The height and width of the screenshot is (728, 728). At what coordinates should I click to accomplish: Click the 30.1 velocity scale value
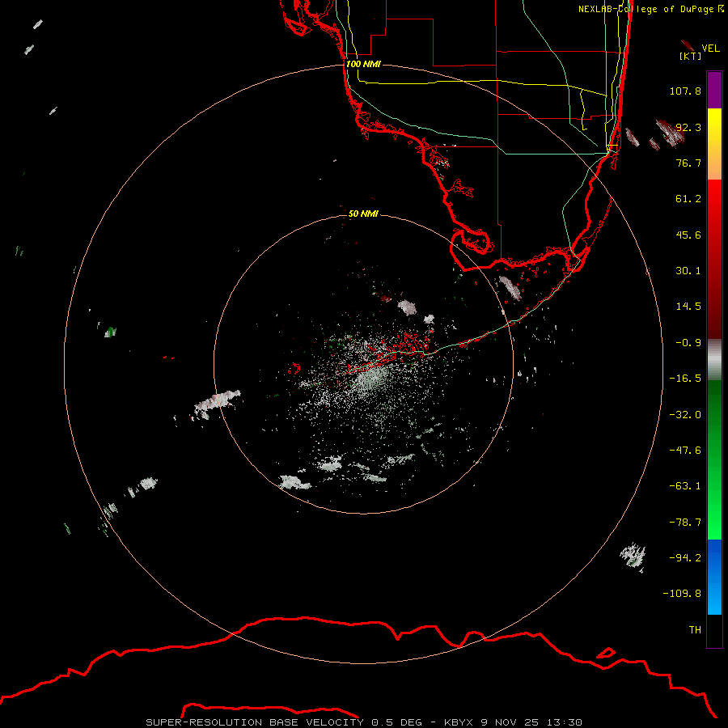pos(688,271)
